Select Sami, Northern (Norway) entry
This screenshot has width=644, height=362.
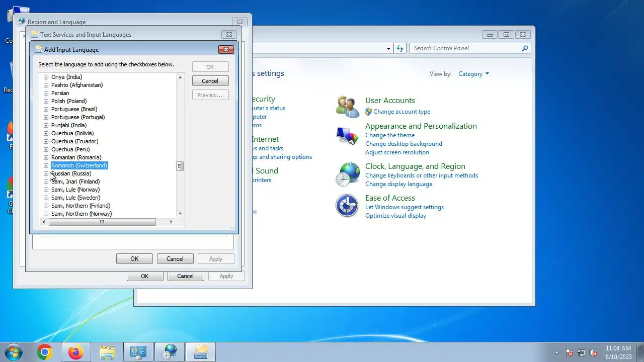click(x=82, y=214)
